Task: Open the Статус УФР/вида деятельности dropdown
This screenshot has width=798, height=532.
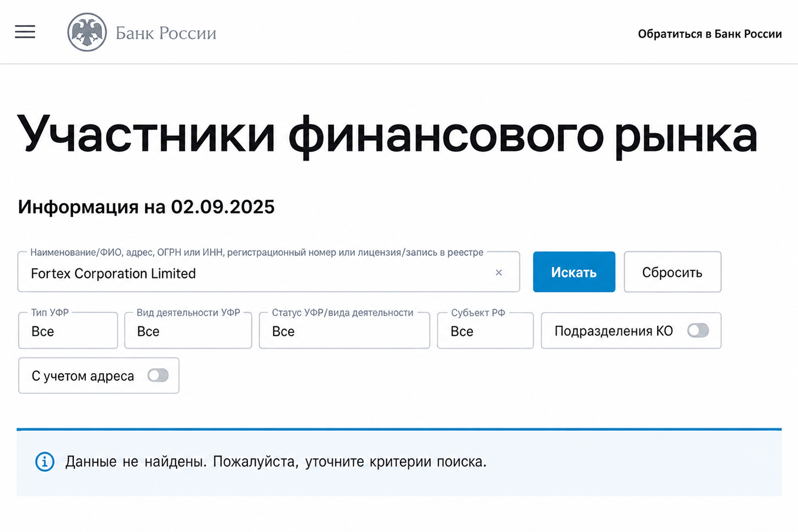Action: [344, 330]
